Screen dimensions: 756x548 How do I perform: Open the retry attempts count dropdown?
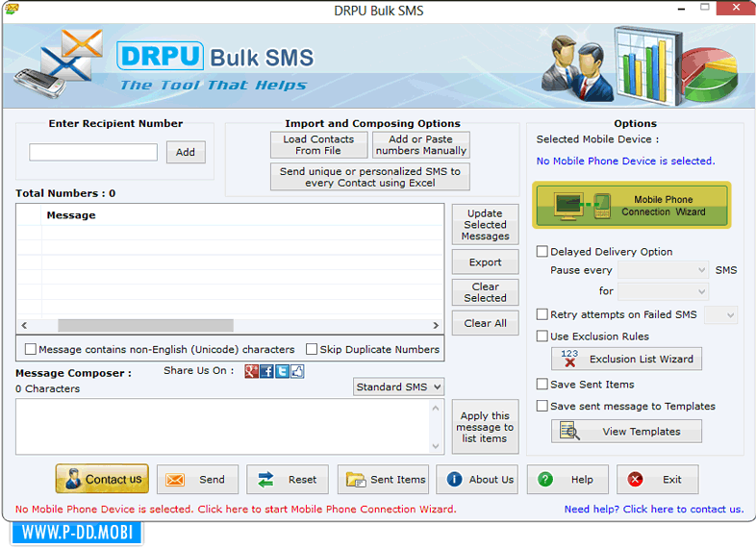(720, 315)
